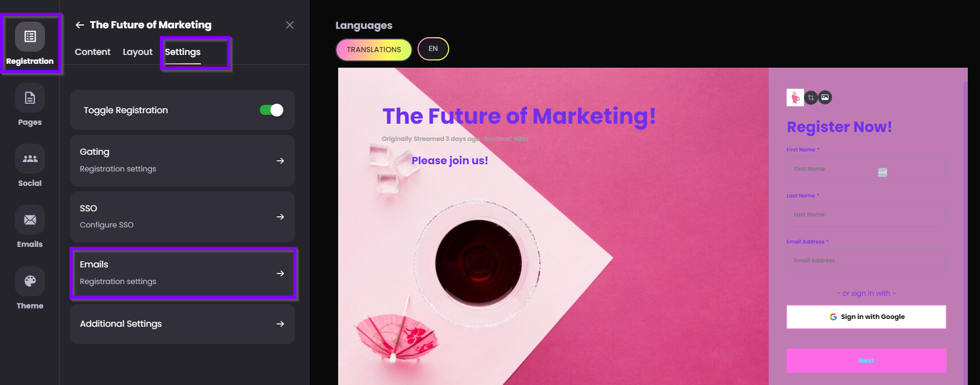The image size is (980, 385).
Task: Click the Last Name input field
Action: [x=866, y=214]
